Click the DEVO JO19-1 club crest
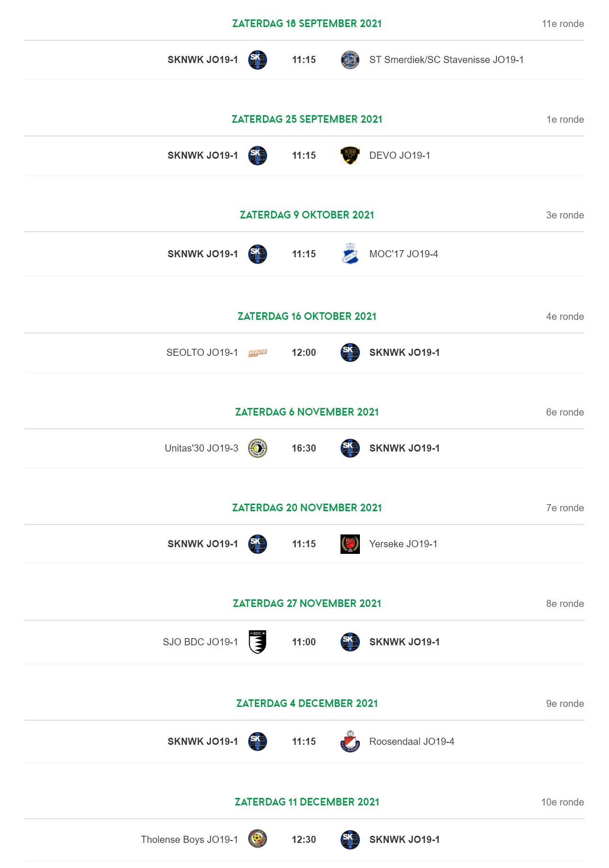Image resolution: width=609 pixels, height=868 pixels. [x=350, y=155]
